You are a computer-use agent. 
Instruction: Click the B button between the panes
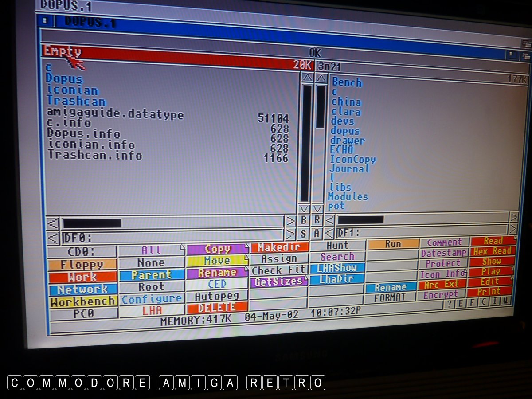(304, 220)
